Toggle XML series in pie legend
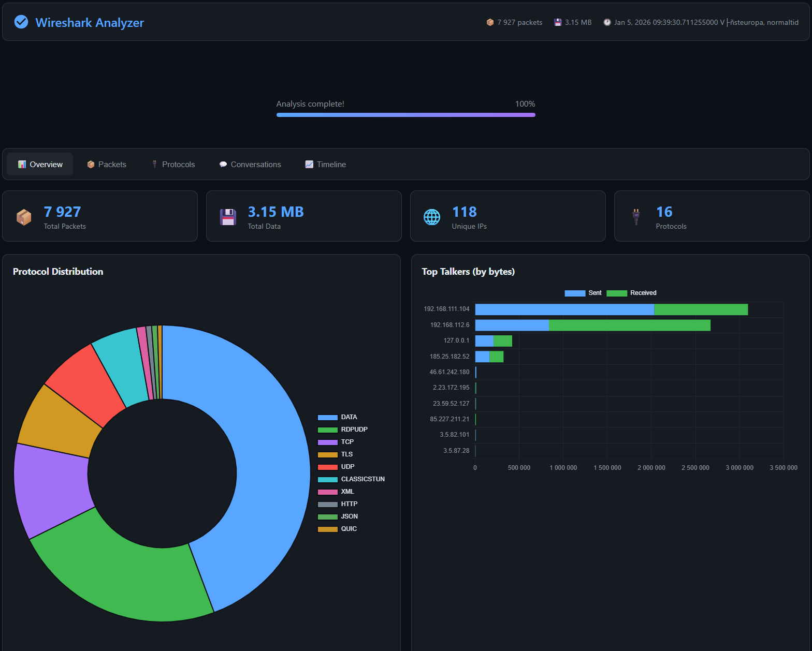 336,492
